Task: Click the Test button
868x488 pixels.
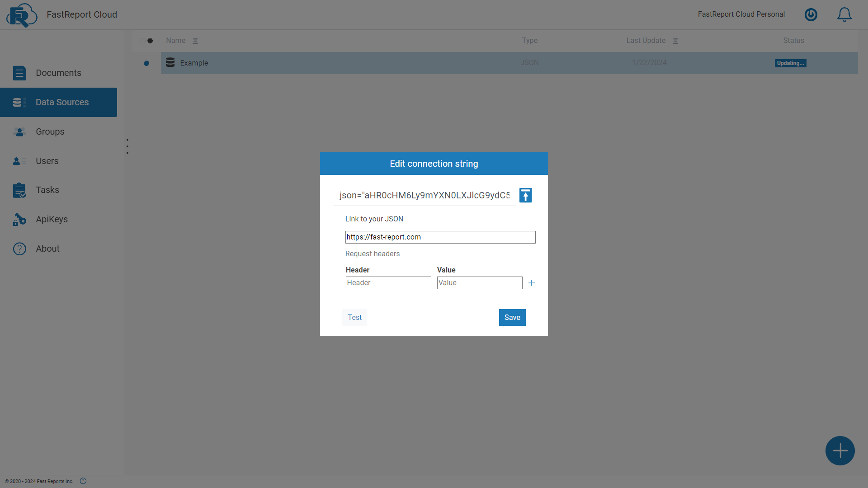Action: click(x=354, y=317)
